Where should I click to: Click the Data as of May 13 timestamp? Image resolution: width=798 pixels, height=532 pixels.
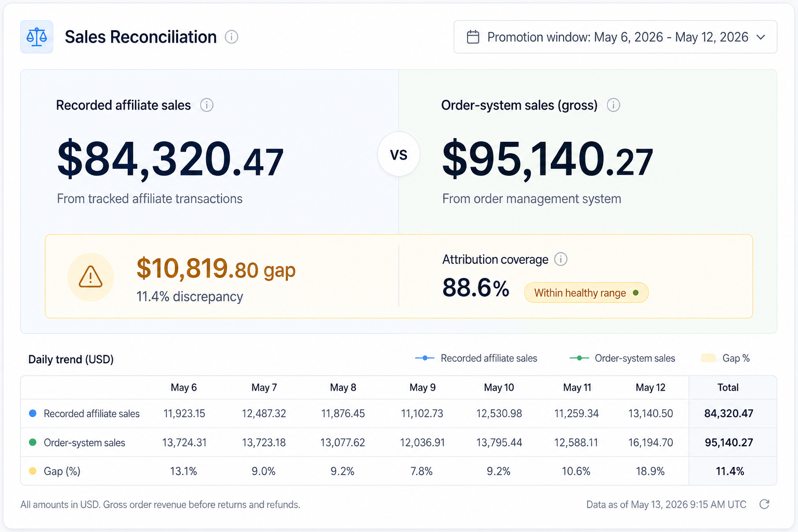667,504
